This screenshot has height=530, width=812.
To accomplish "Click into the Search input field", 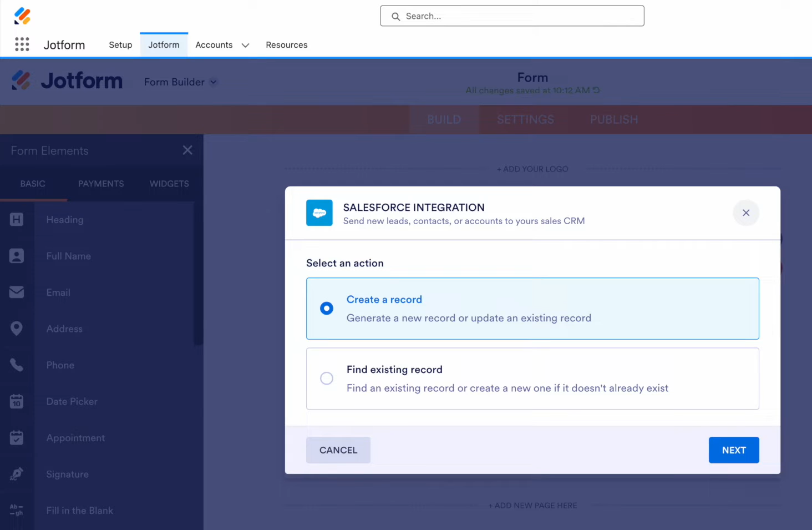I will pyautogui.click(x=512, y=16).
